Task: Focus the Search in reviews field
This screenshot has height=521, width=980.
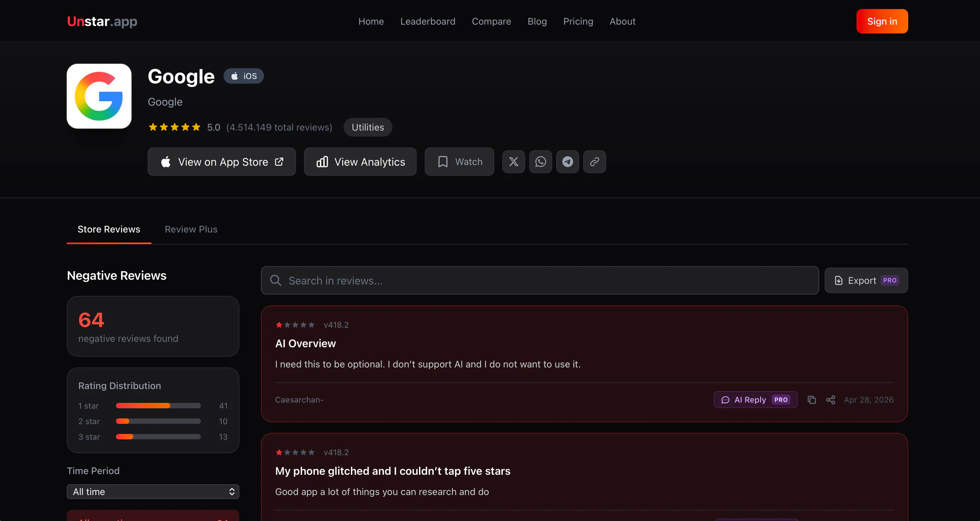Action: click(x=540, y=280)
